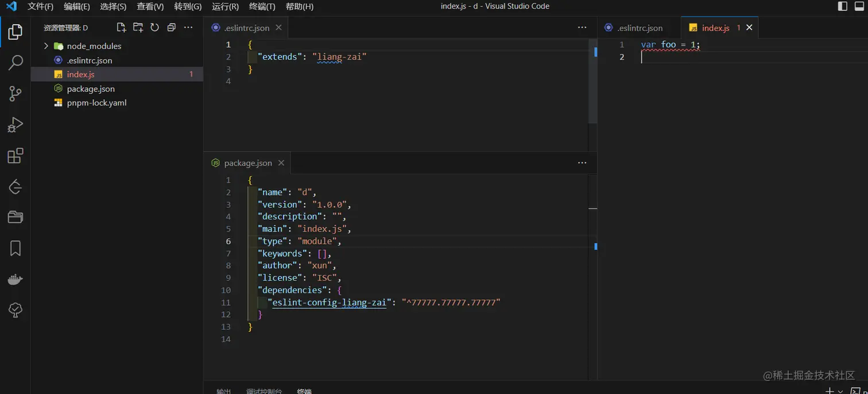
Task: Open the Run and Debug view
Action: coord(15,124)
